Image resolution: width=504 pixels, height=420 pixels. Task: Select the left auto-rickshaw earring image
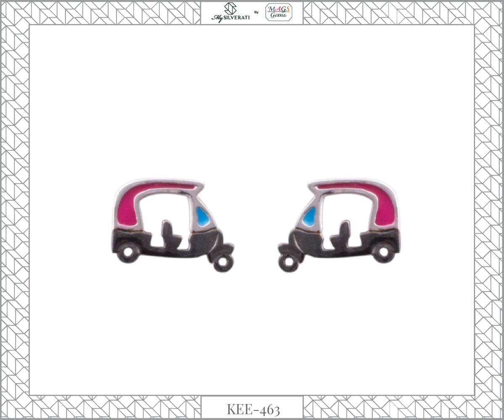tap(173, 225)
